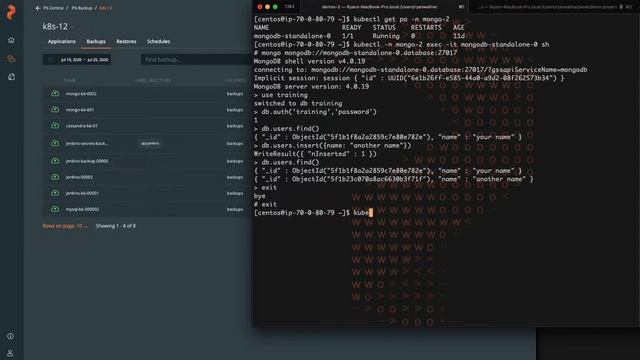This screenshot has height=360, width=640.
Task: Click cloud backup icon for mongo-bk-0002
Action: click(55, 93)
